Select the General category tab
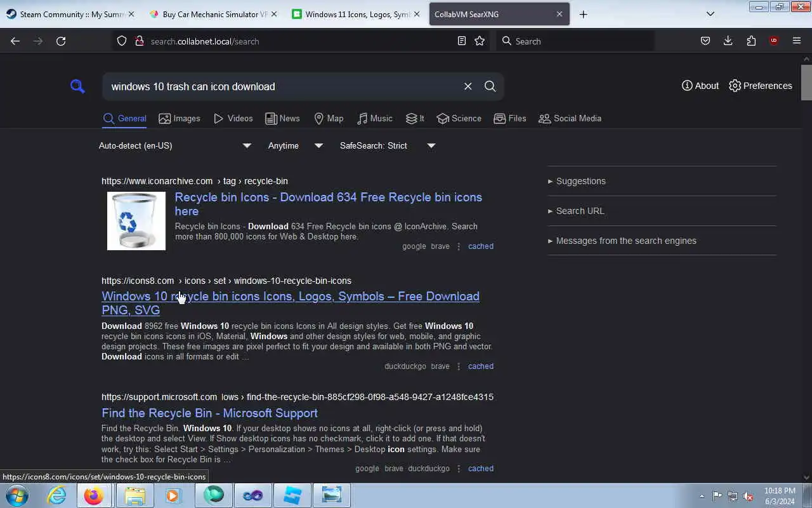The image size is (812, 508). coord(125,118)
